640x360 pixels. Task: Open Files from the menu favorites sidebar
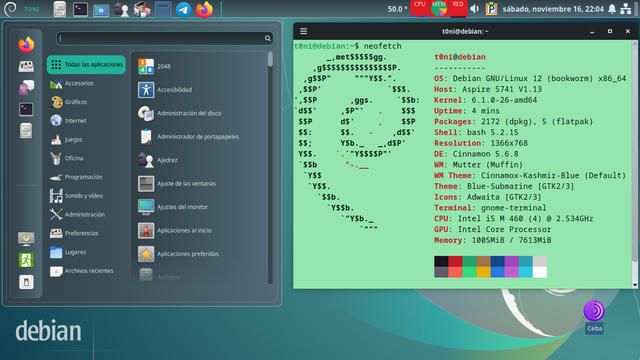(x=26, y=131)
